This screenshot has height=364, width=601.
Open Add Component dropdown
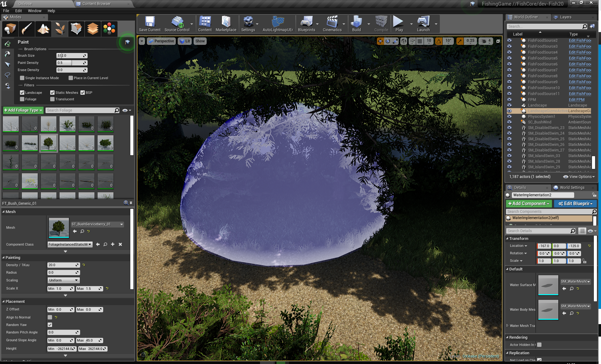529,204
